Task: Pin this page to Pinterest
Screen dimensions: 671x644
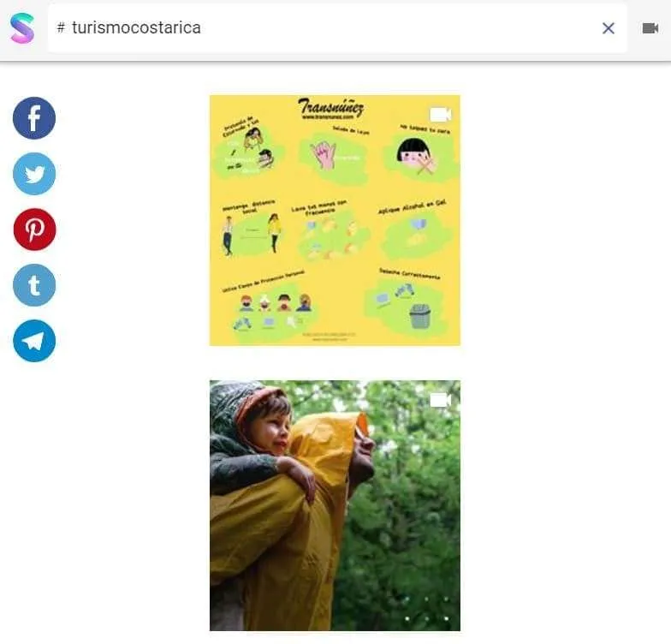Action: 34,230
